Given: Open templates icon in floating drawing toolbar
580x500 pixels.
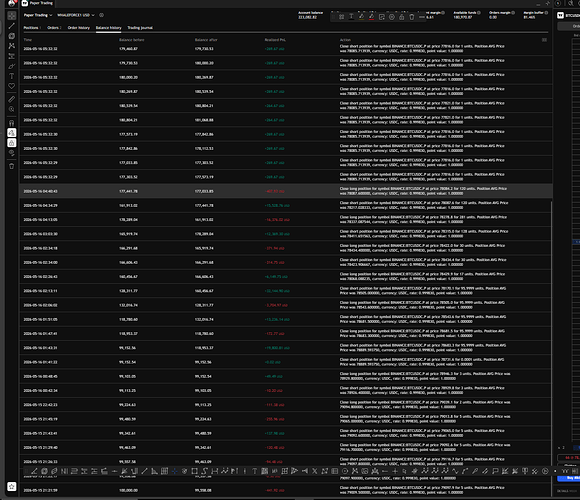Looking at the screenshot, I should tap(341, 17).
